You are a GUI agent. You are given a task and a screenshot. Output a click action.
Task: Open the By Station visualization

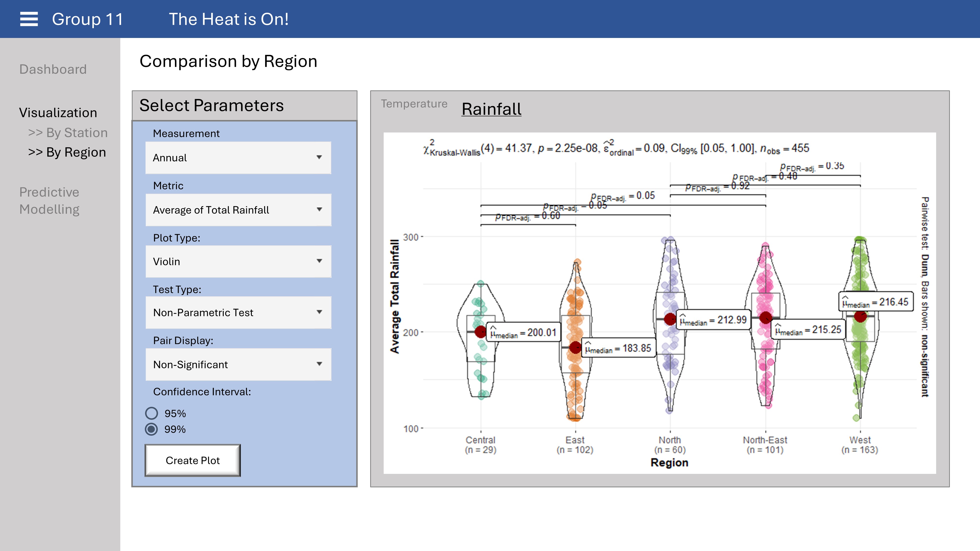pyautogui.click(x=68, y=133)
